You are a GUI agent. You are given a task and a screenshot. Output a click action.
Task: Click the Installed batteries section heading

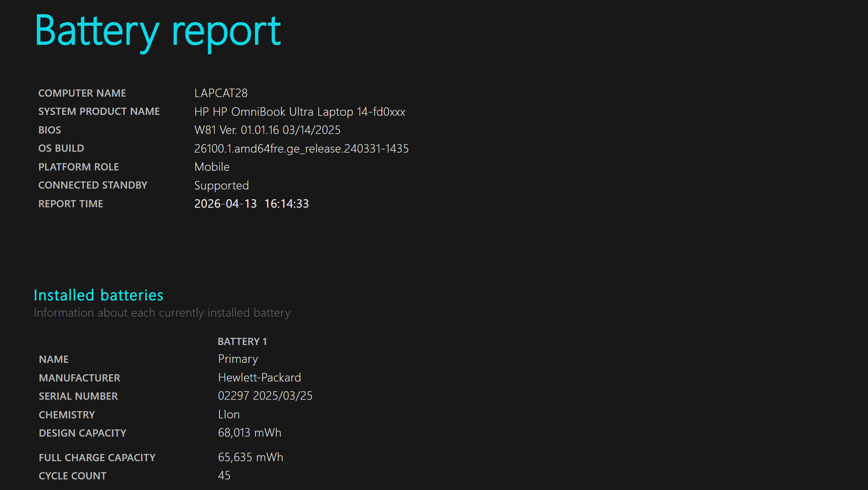point(98,295)
